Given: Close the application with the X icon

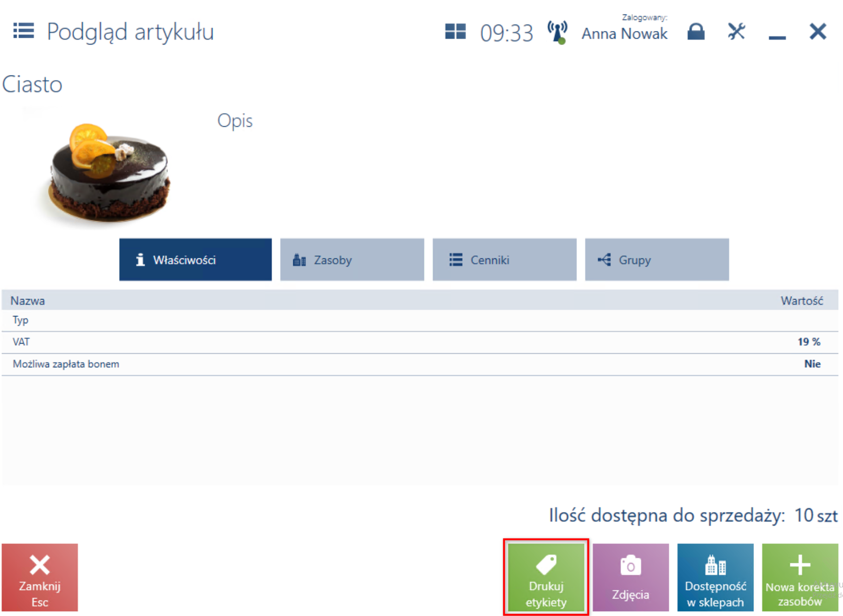Looking at the screenshot, I should (818, 32).
